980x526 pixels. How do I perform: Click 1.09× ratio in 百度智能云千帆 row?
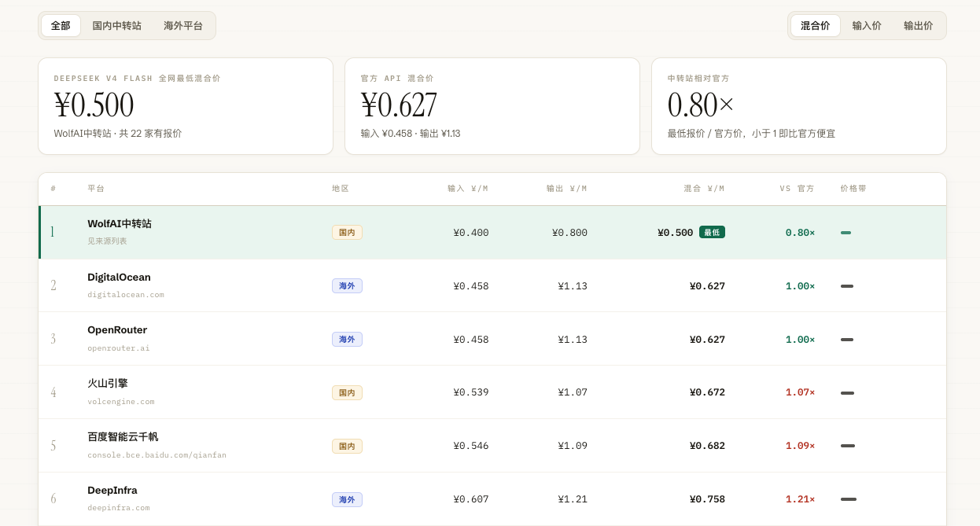pos(800,446)
